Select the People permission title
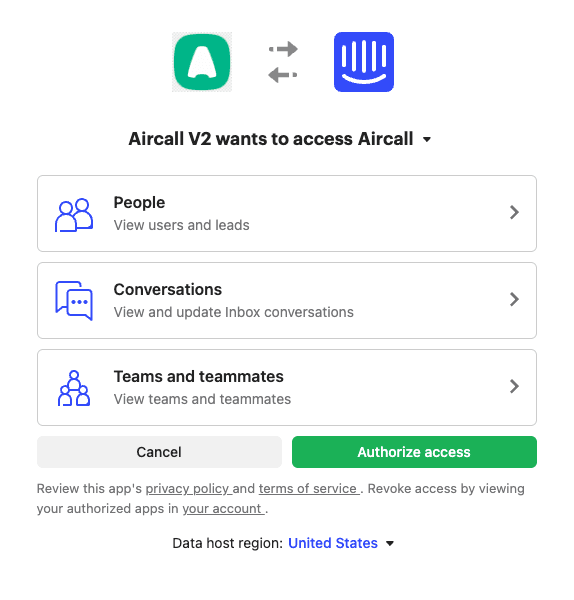The image size is (574, 600). [139, 202]
